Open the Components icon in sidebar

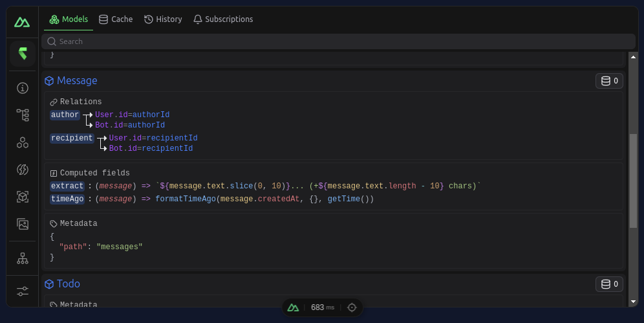[23, 142]
